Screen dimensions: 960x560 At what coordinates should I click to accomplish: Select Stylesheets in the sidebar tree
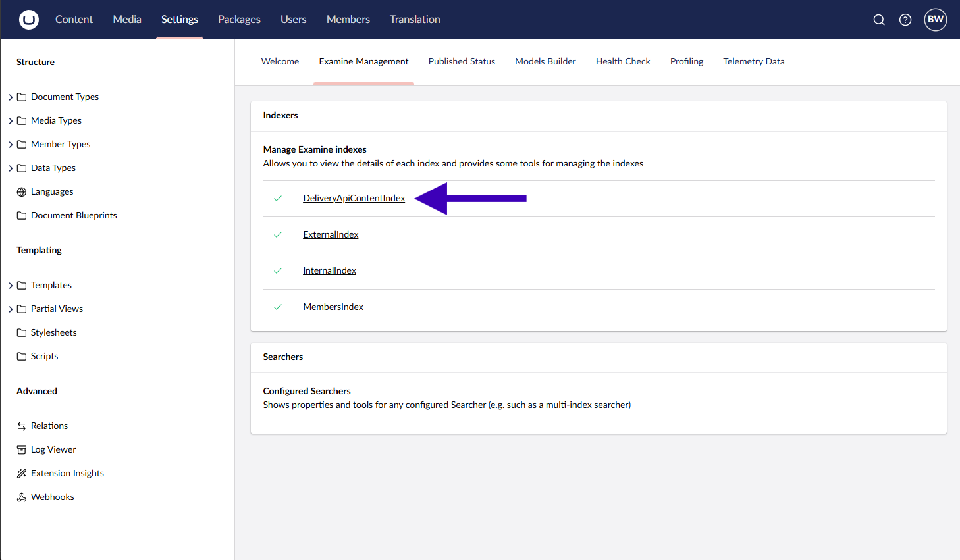click(53, 332)
